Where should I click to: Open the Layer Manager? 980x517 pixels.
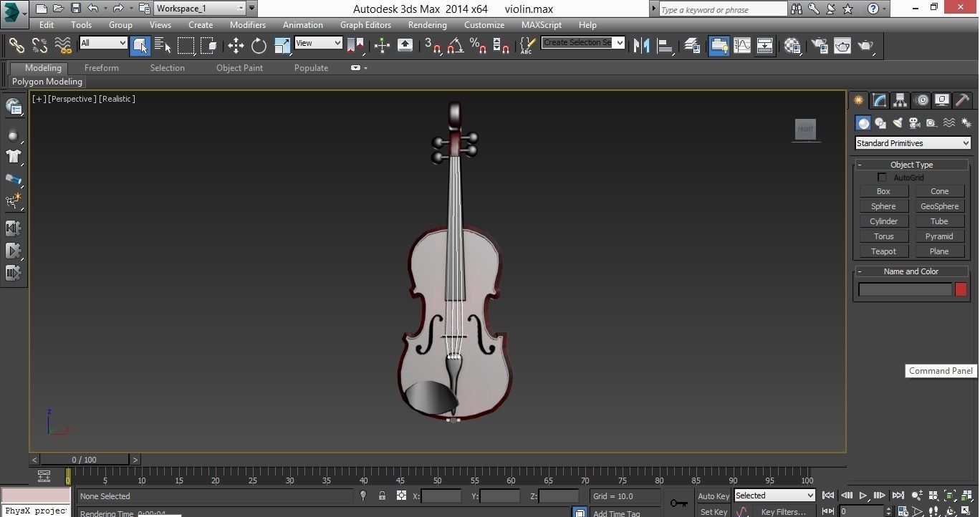tap(692, 46)
